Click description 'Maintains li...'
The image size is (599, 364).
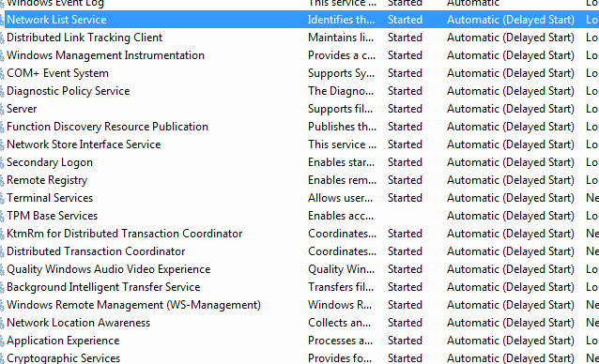pyautogui.click(x=341, y=38)
